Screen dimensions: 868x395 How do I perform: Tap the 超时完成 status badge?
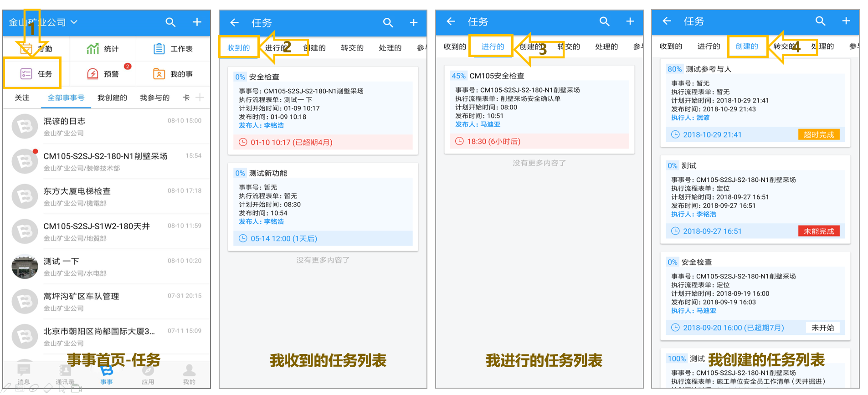(819, 134)
